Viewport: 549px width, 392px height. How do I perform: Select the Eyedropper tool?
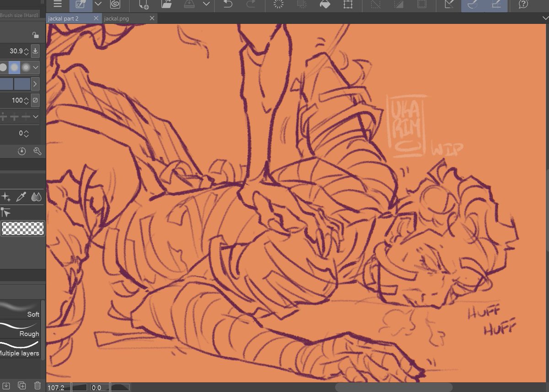pyautogui.click(x=21, y=197)
